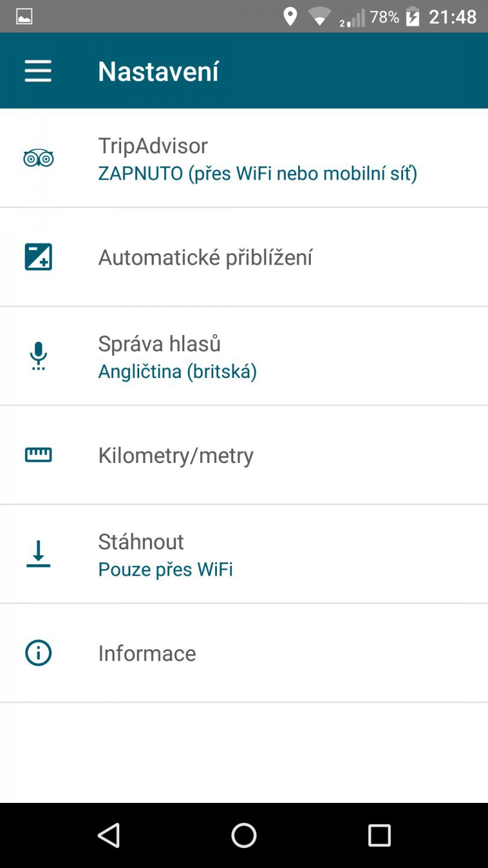Click the location pin in the status bar
This screenshot has height=868, width=488.
coord(290,16)
